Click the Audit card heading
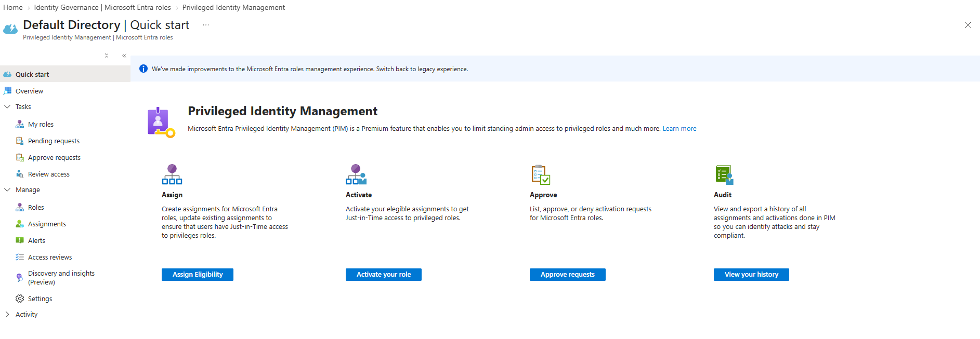Screen dimensions: 980x339 click(723, 195)
